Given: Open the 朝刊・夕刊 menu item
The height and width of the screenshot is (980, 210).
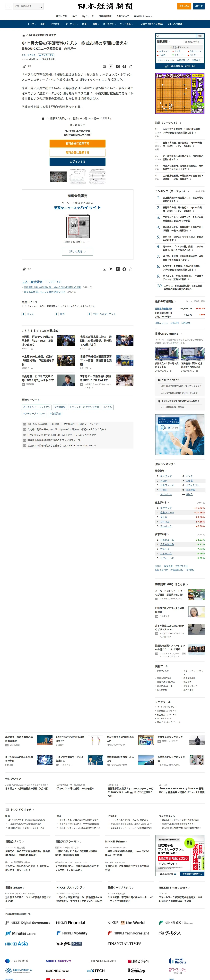Looking at the screenshot, I should tap(61, 16).
